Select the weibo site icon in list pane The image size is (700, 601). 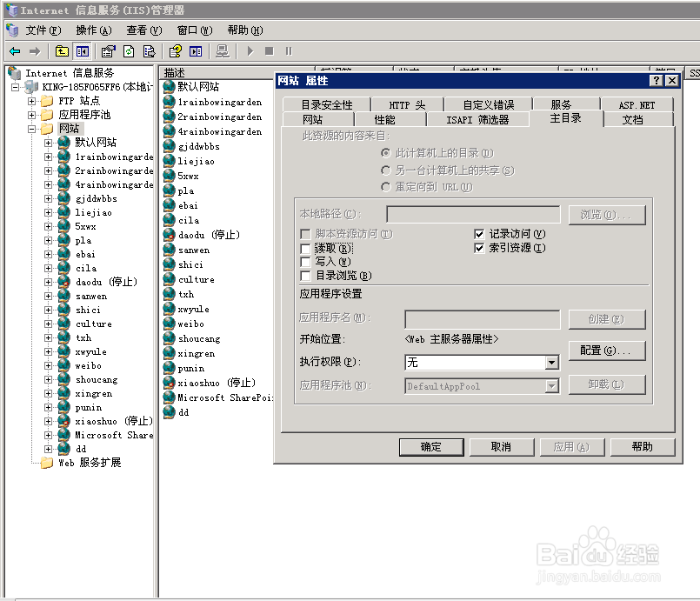170,324
